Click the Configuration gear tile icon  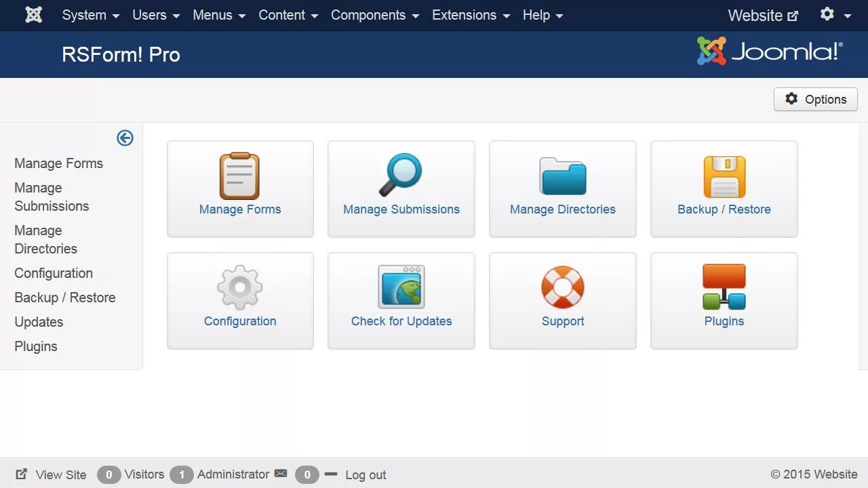click(x=240, y=287)
